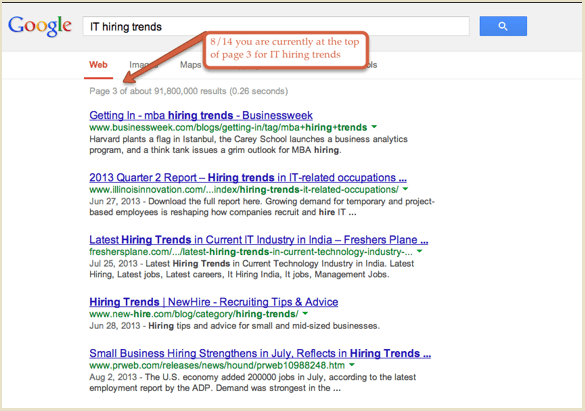Select the Web tab
585x411 pixels.
click(98, 65)
